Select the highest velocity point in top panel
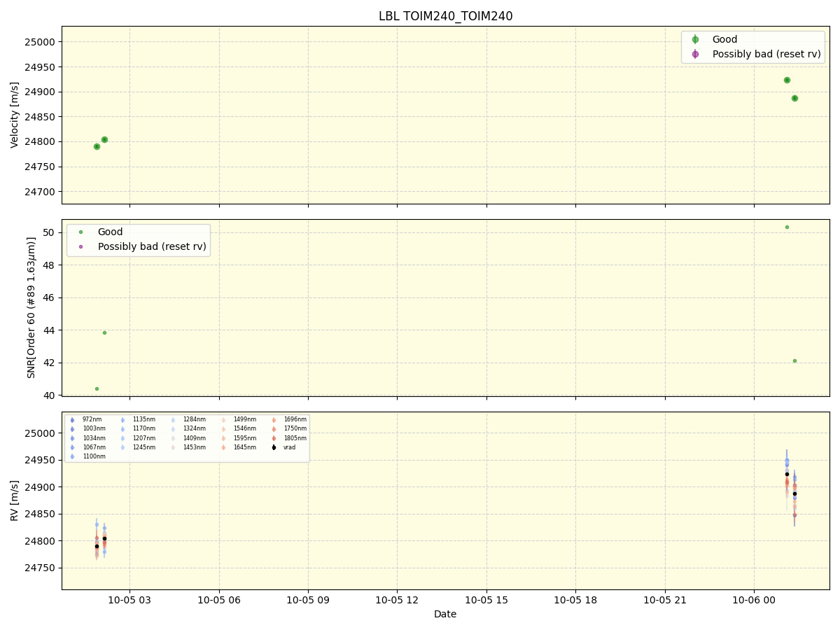The image size is (840, 630). pos(787,80)
